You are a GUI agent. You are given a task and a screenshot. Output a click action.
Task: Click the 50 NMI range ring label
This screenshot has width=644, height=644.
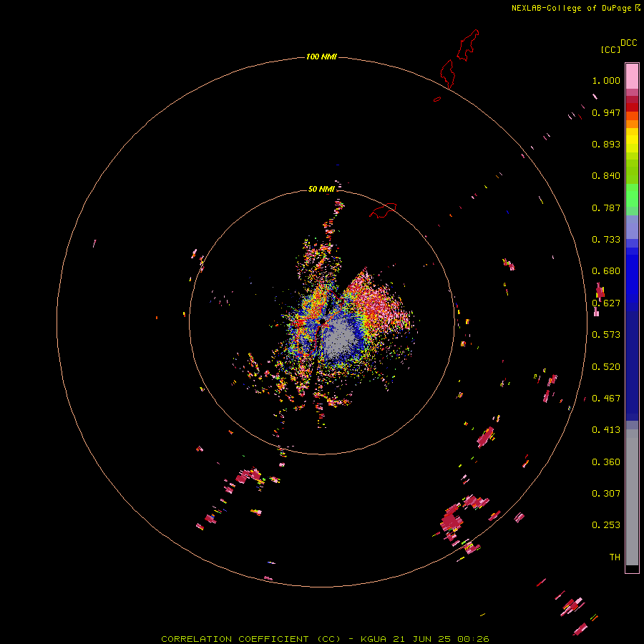pos(321,189)
